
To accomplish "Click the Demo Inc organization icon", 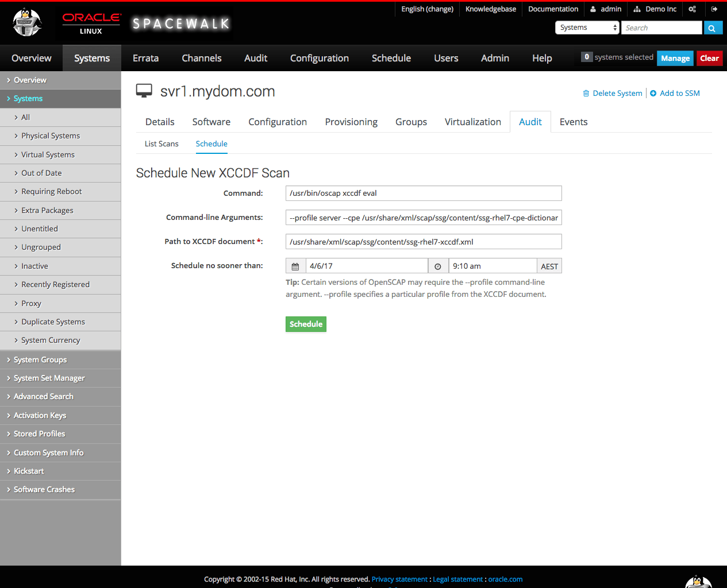I will pyautogui.click(x=637, y=9).
